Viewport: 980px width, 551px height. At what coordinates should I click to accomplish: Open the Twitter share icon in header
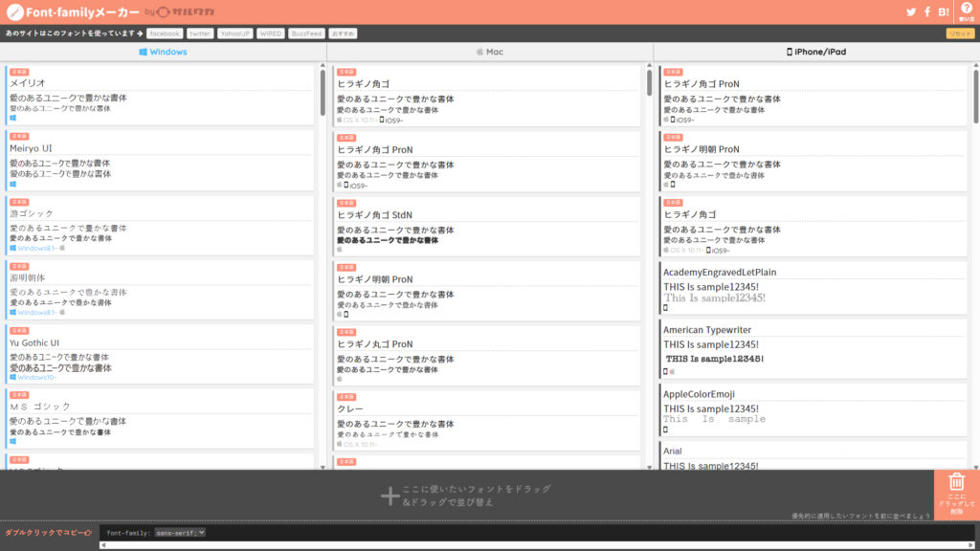click(911, 11)
